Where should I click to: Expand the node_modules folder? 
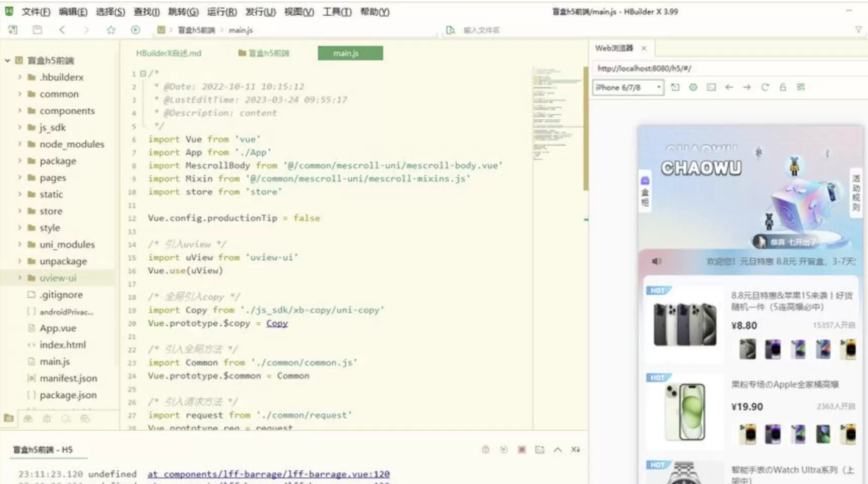tap(20, 144)
